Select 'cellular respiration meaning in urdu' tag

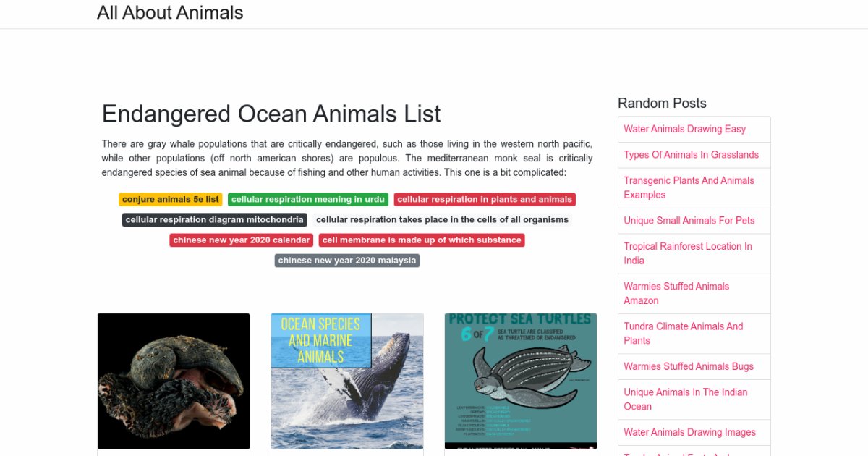(308, 199)
